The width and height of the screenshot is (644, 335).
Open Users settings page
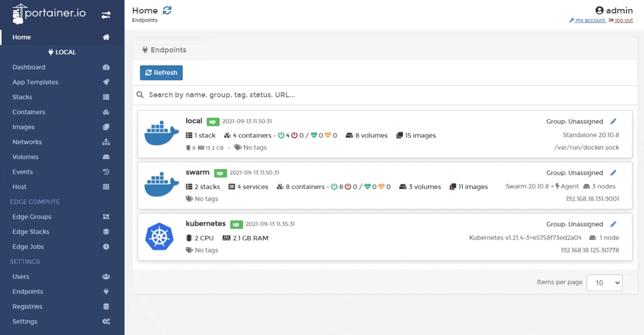click(x=21, y=277)
